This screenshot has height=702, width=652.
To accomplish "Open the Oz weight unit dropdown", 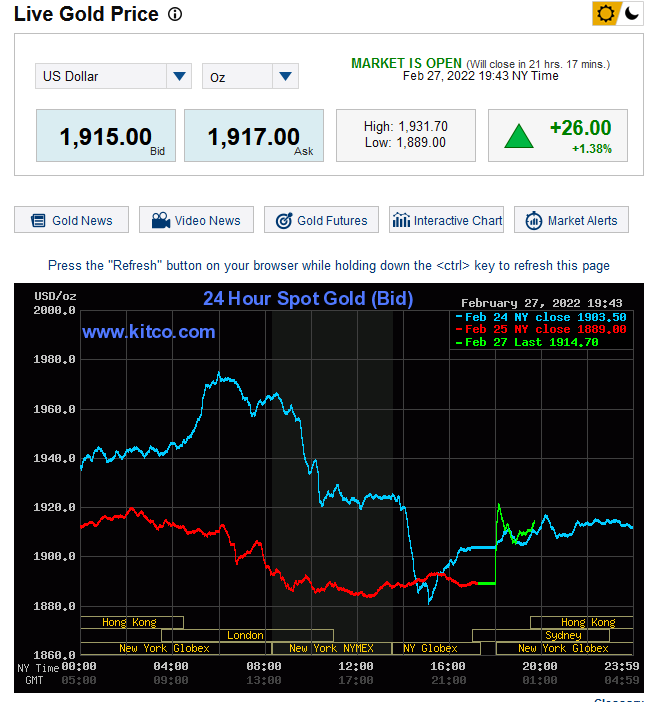I will [x=250, y=76].
